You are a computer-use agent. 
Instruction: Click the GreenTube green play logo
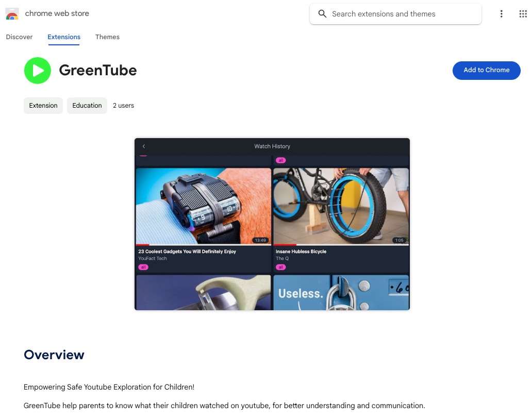38,71
